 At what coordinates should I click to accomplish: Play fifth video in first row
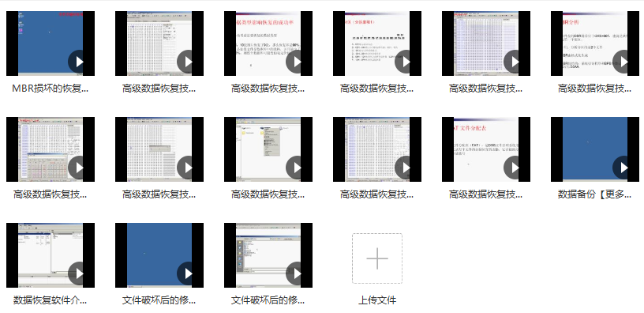515,62
